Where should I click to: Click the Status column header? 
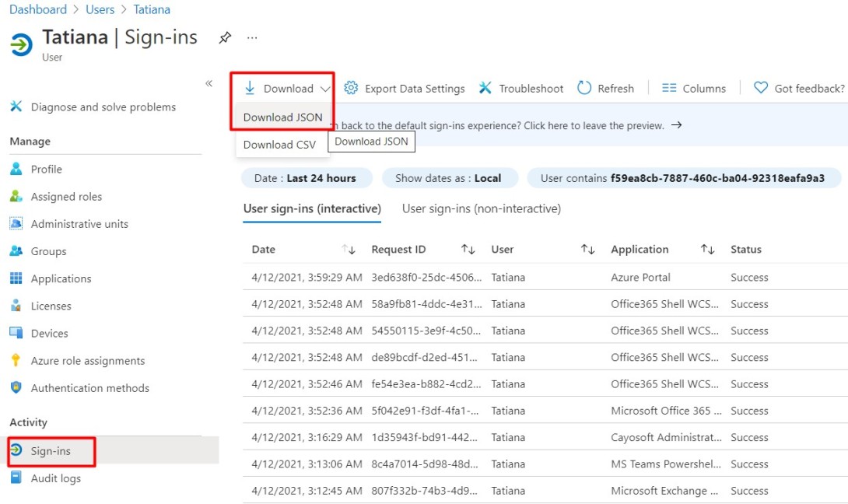click(746, 250)
